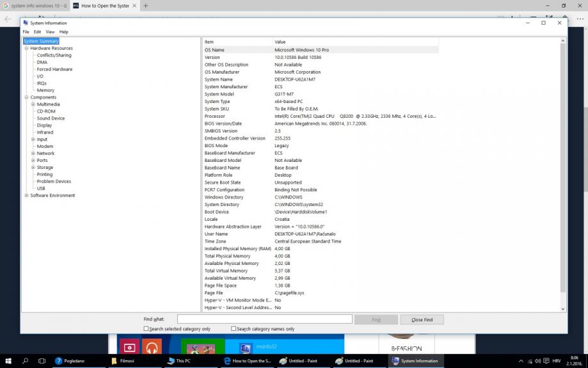Select USB tree item
Screen dimensions: 588x368
pos(41,188)
